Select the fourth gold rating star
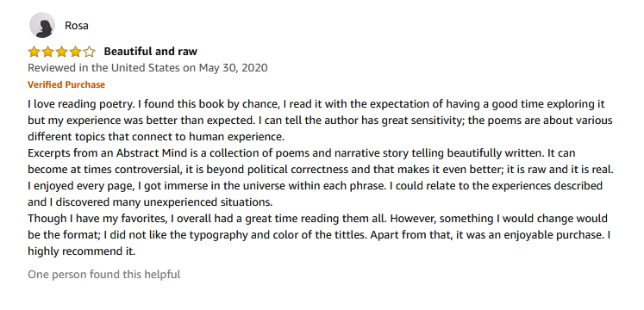The height and width of the screenshot is (310, 644). [x=75, y=52]
